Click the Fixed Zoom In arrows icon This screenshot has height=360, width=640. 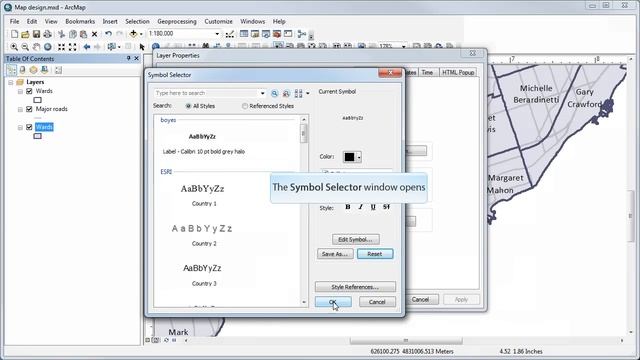61,47
